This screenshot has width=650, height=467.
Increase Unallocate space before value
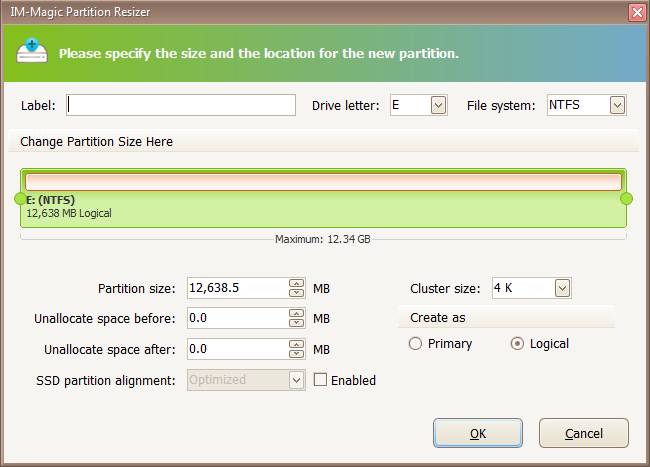(296, 313)
